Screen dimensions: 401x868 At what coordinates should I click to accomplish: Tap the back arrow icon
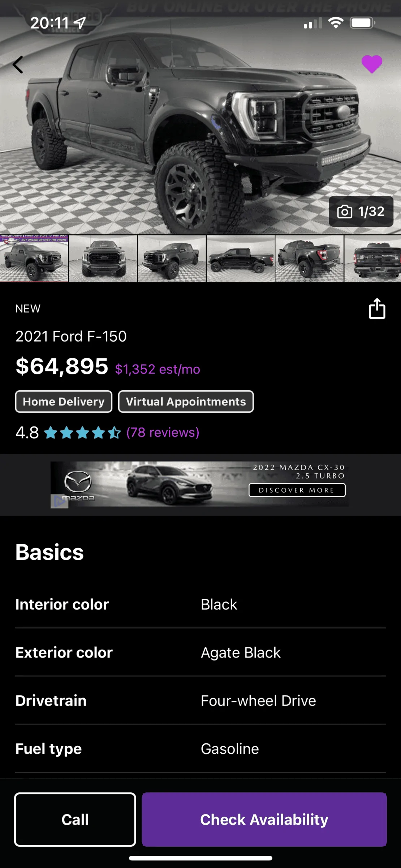tap(18, 65)
